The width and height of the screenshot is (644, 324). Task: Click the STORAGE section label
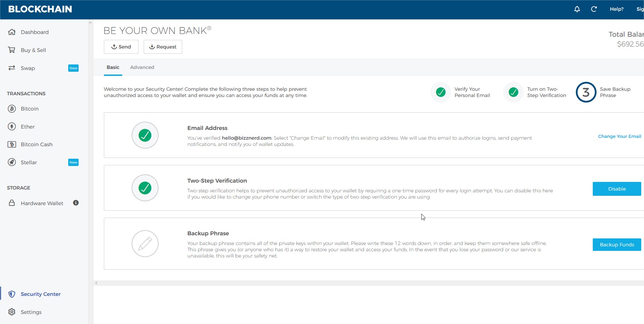click(19, 188)
